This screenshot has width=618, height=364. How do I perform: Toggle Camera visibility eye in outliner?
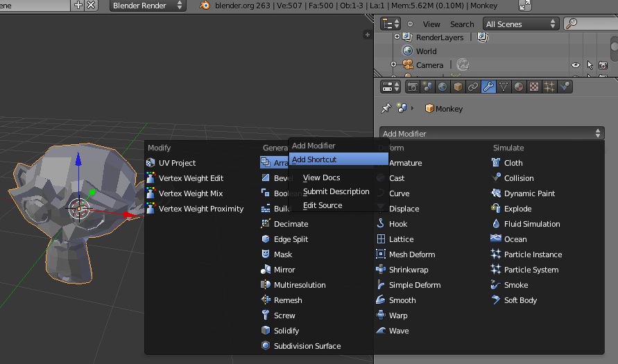point(576,65)
